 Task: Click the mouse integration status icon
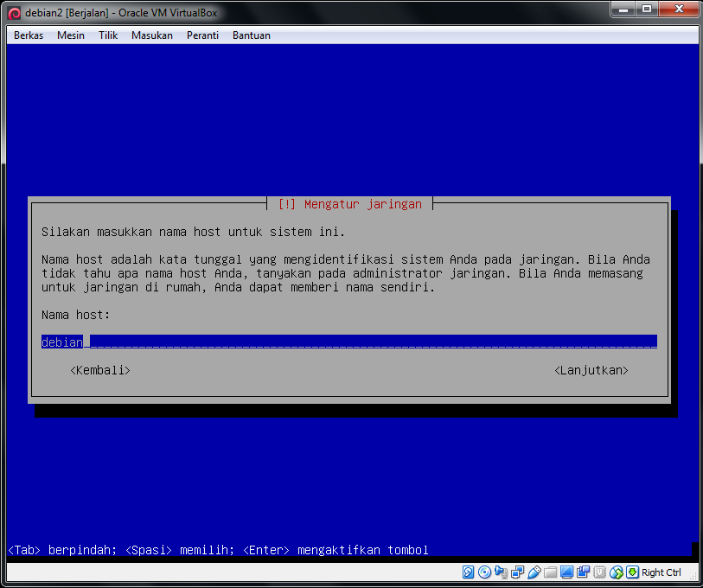[x=616, y=572]
